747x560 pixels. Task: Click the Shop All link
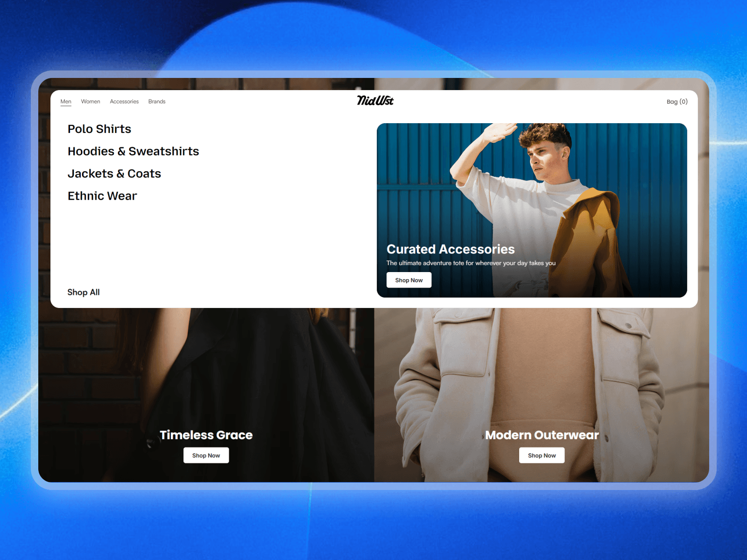point(84,292)
